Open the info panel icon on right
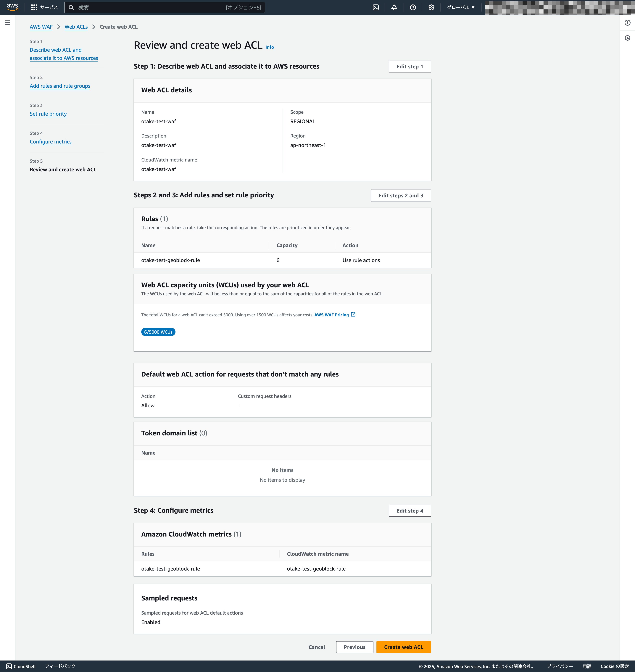This screenshot has width=635, height=672. (x=628, y=23)
